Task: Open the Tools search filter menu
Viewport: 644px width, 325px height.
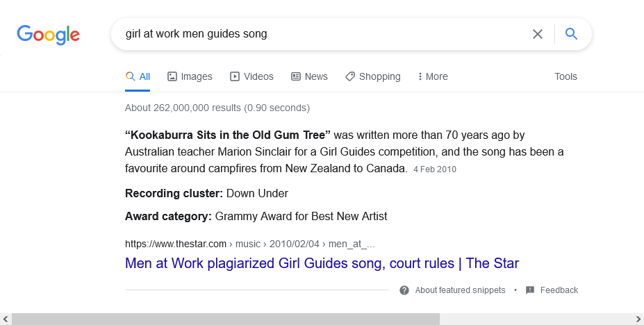Action: [565, 76]
